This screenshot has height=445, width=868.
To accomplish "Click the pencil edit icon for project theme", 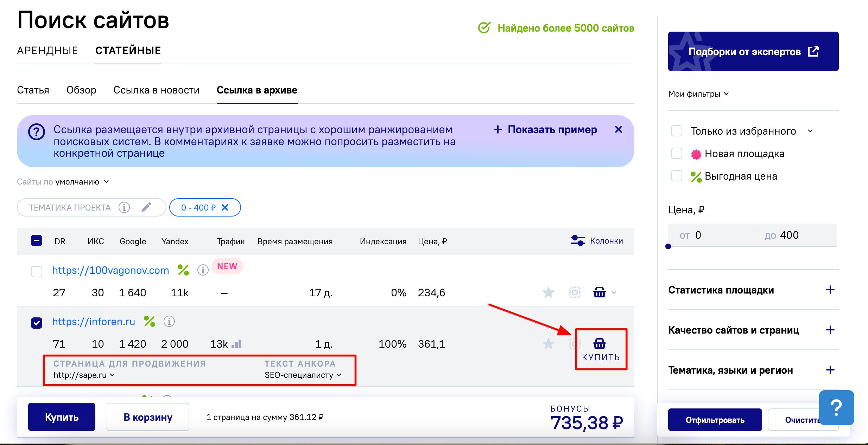I will pos(146,207).
